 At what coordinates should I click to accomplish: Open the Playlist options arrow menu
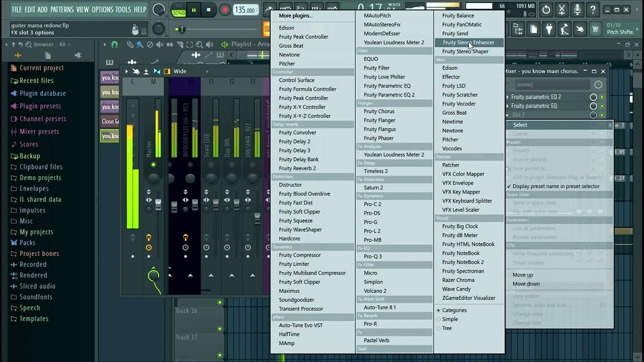click(x=105, y=44)
